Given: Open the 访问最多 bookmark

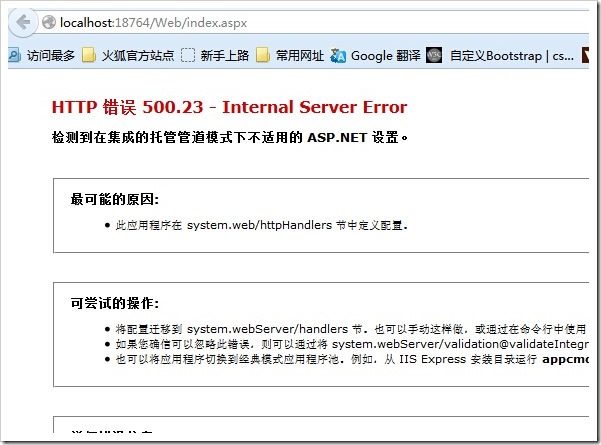Looking at the screenshot, I should point(42,56).
